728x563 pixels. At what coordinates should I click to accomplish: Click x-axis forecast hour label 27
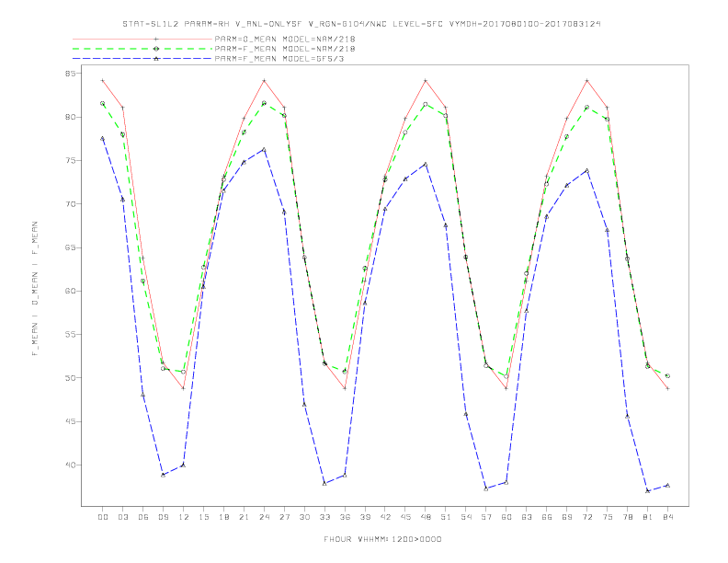click(284, 517)
